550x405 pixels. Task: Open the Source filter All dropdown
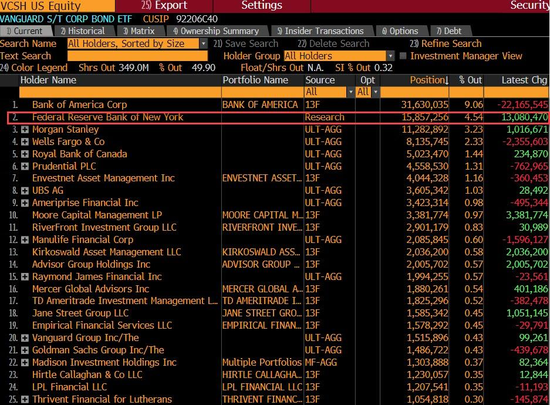350,92
